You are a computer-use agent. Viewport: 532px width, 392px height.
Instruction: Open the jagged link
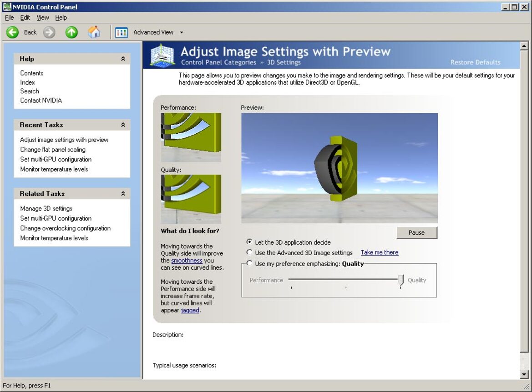point(190,310)
